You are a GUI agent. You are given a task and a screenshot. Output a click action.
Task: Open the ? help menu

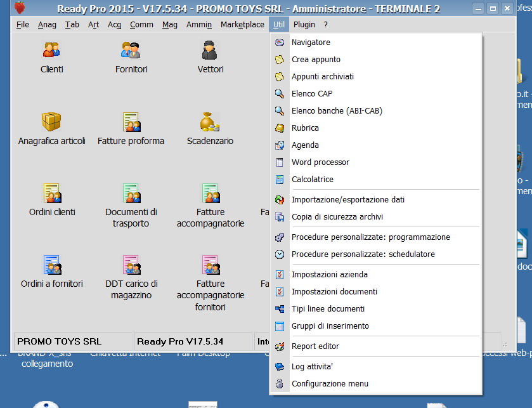[x=326, y=25]
